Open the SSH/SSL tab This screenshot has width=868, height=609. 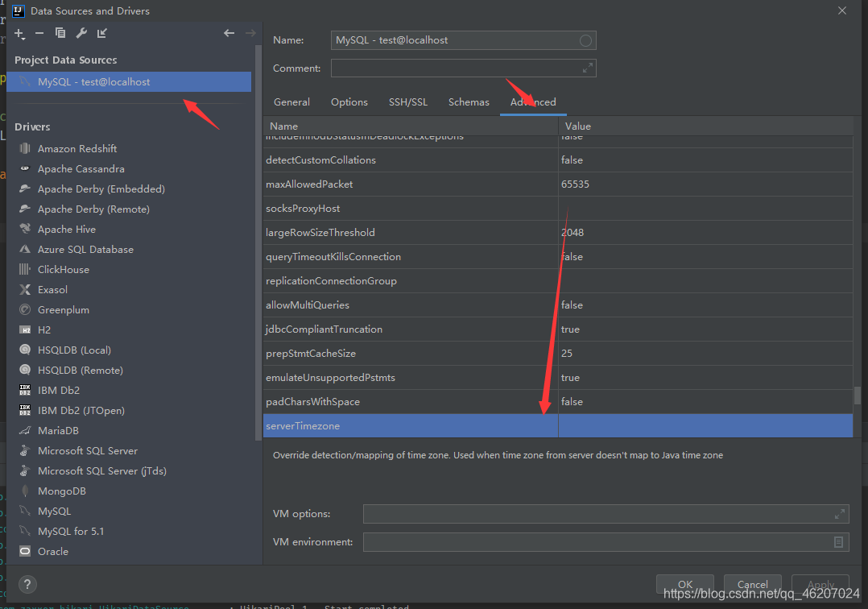click(408, 102)
